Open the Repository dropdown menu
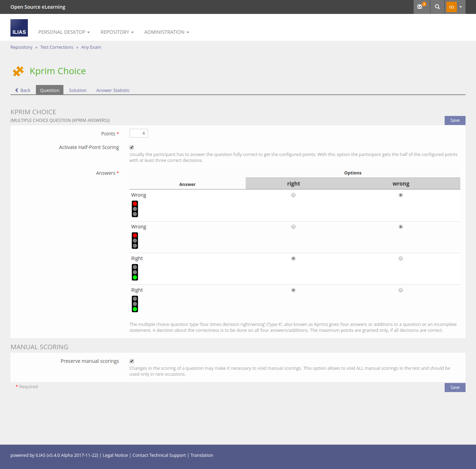Image resolution: width=476 pixels, height=469 pixels. 117,32
